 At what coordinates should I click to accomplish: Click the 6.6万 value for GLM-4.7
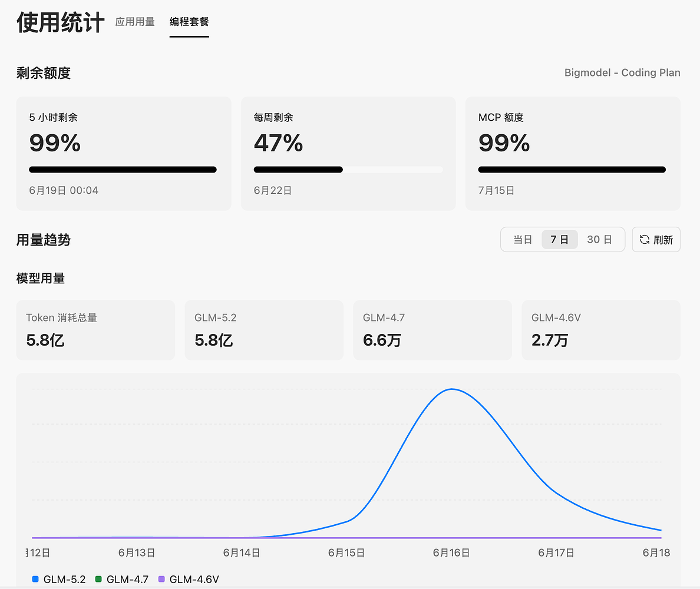[x=382, y=340]
